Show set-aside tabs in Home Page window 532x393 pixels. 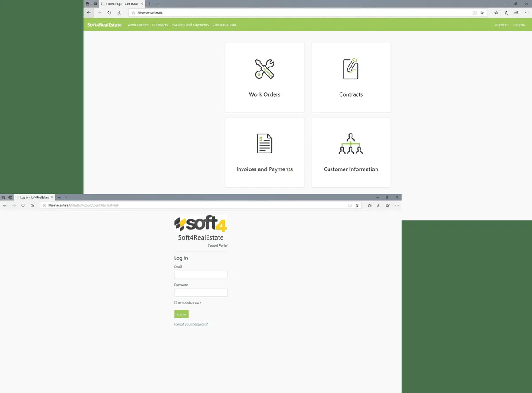coord(87,4)
